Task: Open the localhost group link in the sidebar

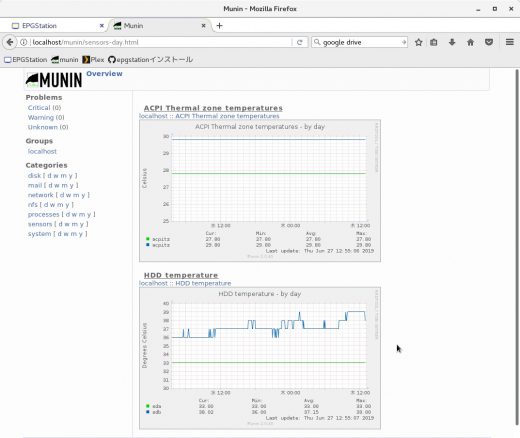Action: (x=42, y=151)
